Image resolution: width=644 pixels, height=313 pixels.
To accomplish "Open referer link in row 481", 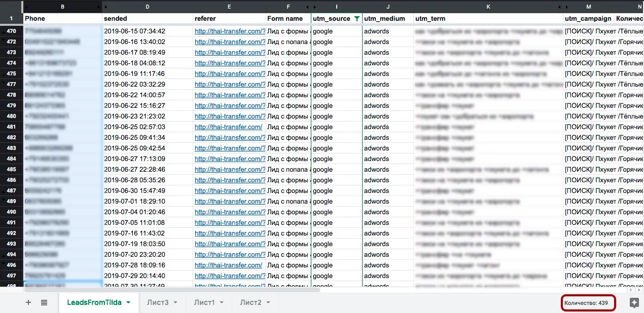I will (228, 127).
